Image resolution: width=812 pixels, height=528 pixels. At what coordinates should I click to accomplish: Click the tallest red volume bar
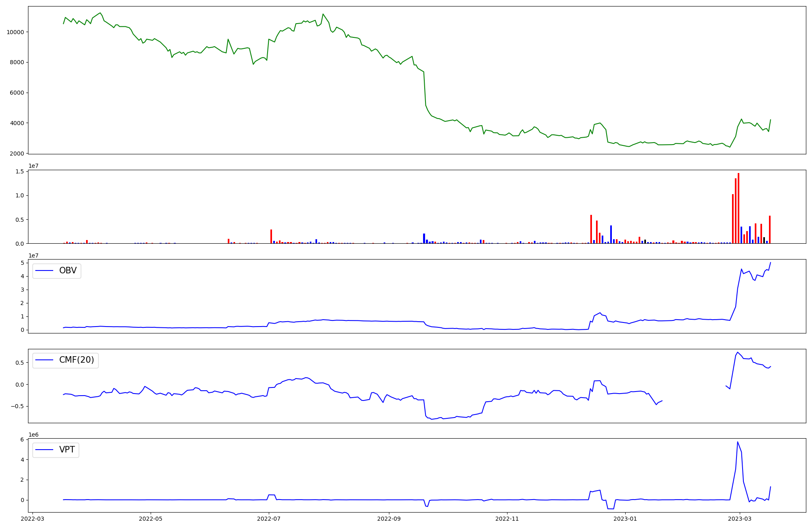pos(739,208)
